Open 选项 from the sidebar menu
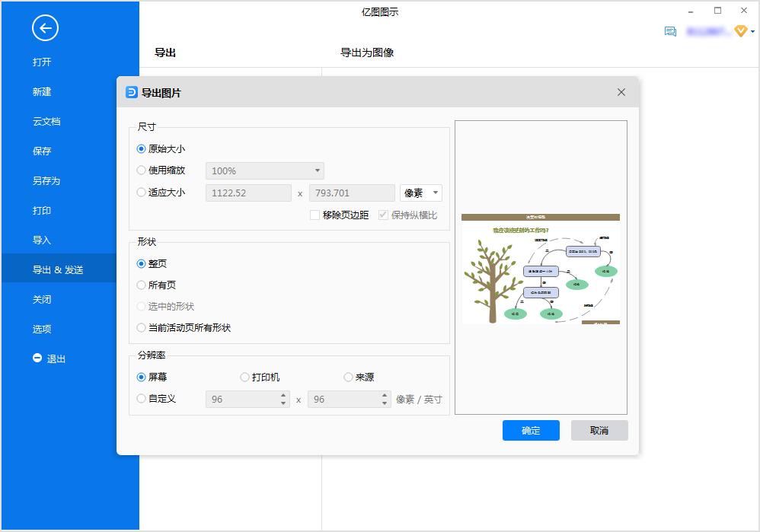The width and height of the screenshot is (760, 532). 42,329
